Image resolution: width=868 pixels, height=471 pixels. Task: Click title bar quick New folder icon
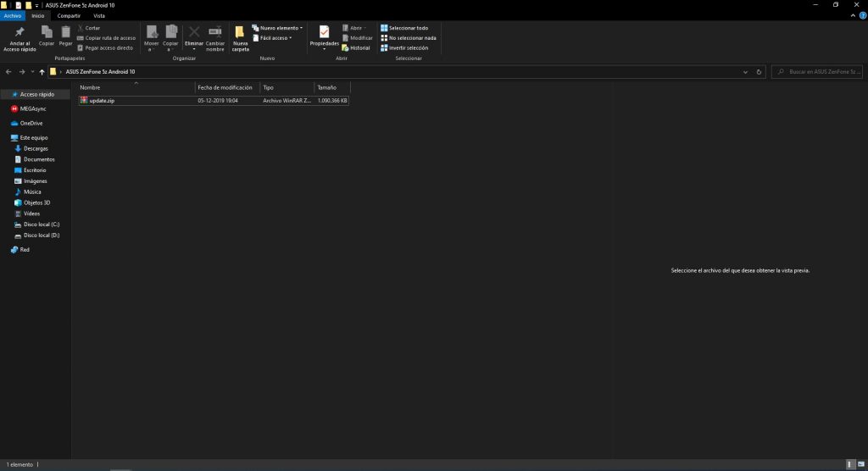(28, 6)
